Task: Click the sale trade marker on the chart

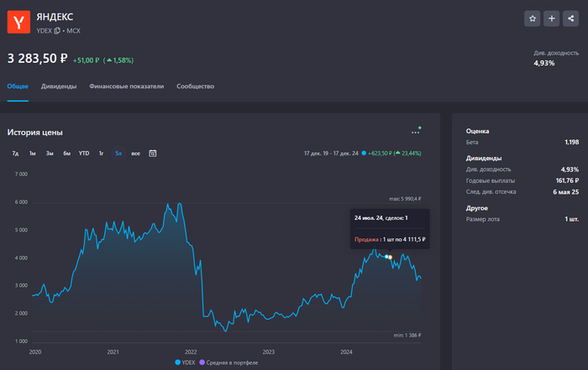Action: (388, 256)
